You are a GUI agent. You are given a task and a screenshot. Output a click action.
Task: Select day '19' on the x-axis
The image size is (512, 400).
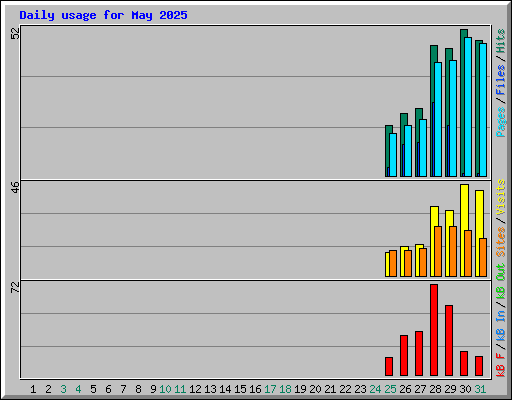300,389
